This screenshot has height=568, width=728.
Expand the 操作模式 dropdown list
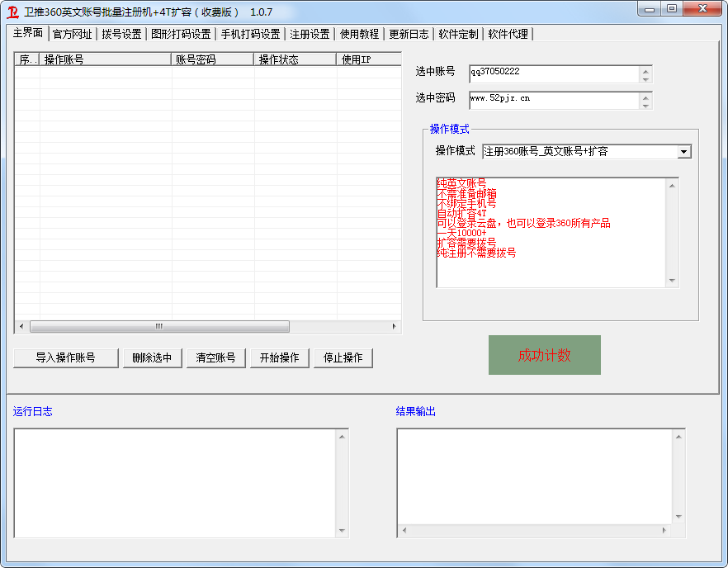[x=683, y=152]
